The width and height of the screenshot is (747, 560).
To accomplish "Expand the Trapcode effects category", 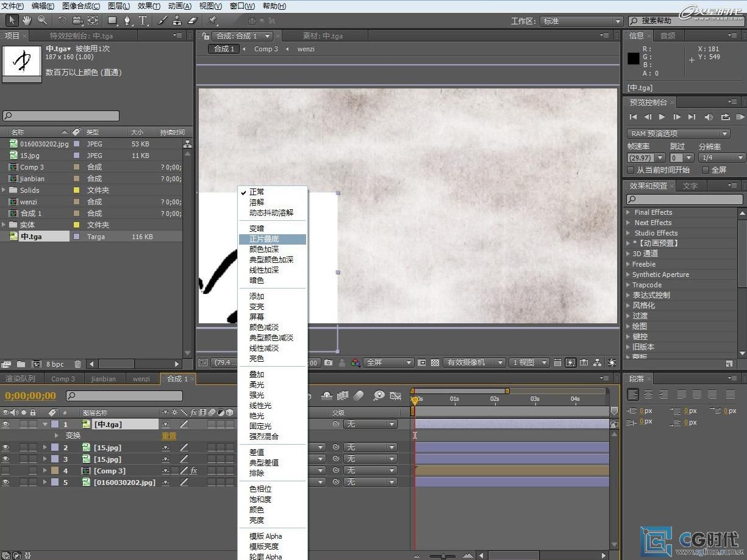I will coord(629,285).
